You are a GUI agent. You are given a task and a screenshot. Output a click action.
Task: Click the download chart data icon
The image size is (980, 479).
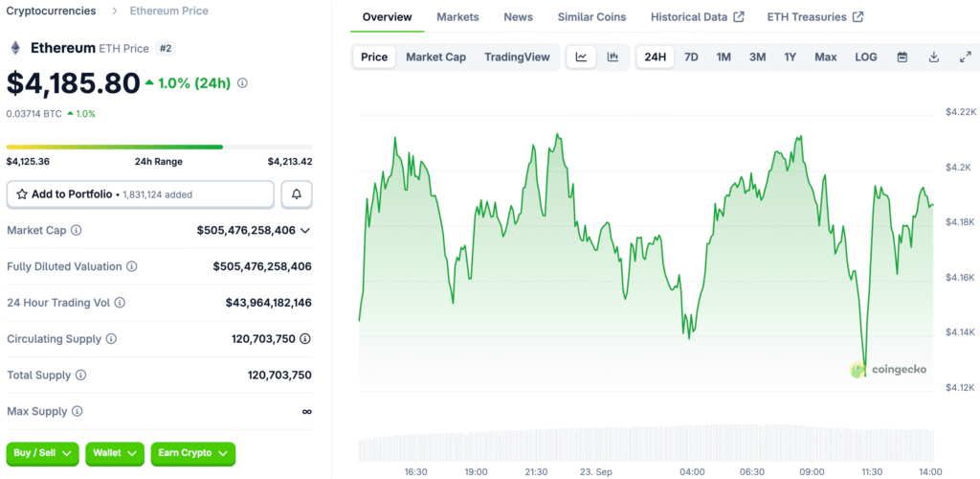point(934,57)
